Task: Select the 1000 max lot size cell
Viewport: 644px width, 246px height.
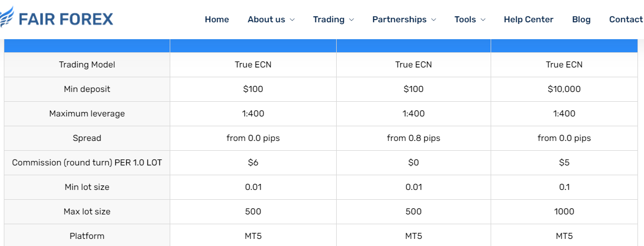Action: (564, 212)
